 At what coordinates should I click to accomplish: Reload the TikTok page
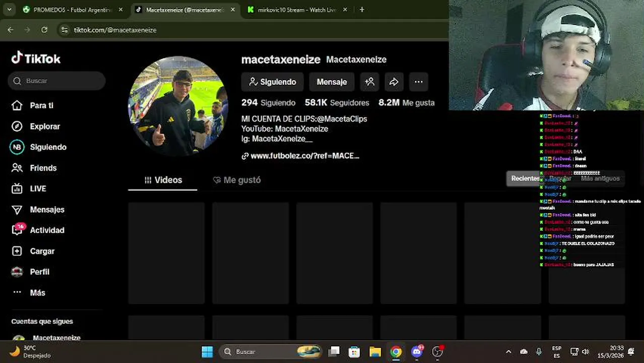tap(44, 30)
